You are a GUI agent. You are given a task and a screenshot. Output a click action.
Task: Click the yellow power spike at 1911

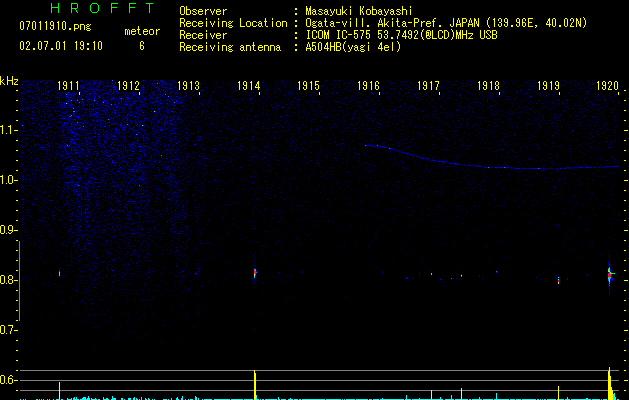coord(59,390)
